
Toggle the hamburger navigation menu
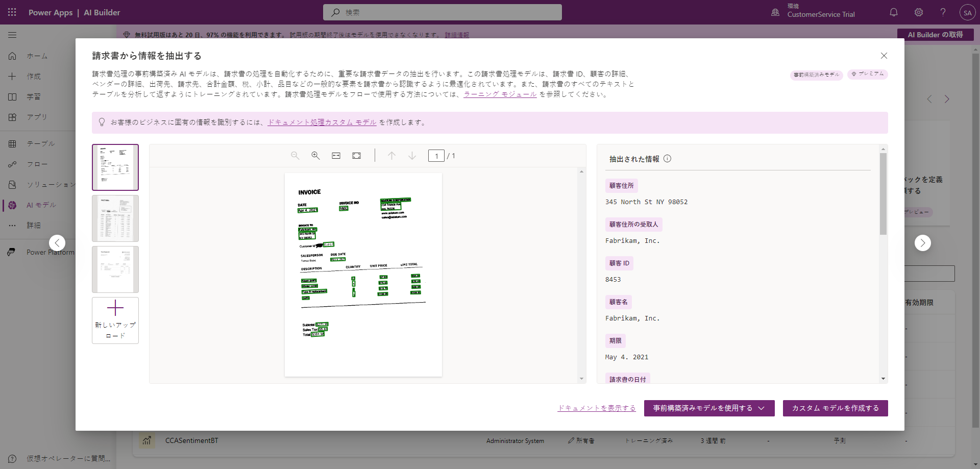(12, 35)
